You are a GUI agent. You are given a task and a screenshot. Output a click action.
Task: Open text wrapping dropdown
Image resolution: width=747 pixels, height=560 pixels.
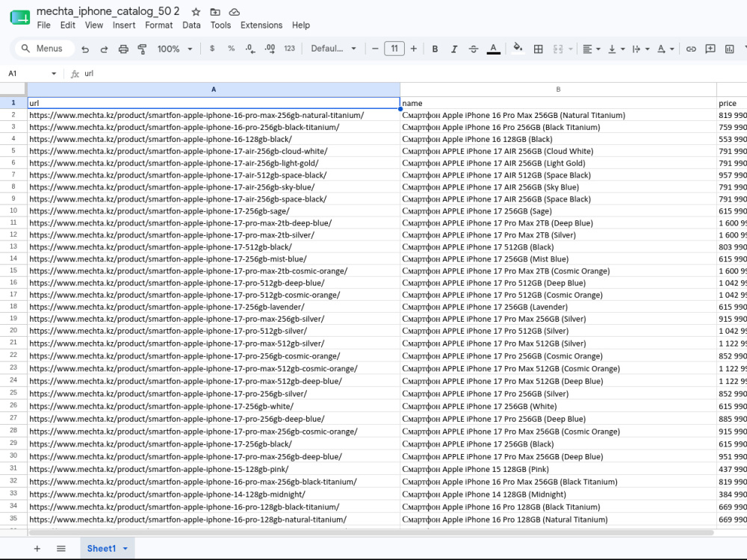coord(641,49)
